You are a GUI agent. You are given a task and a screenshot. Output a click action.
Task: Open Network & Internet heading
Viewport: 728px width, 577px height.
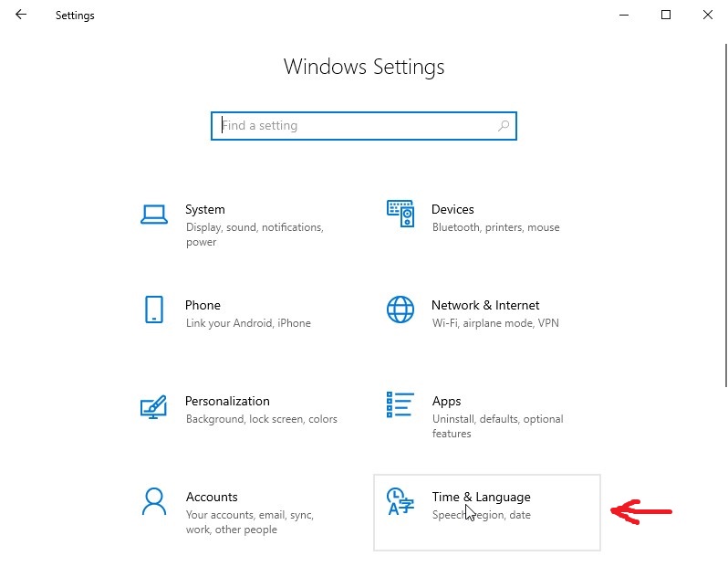pos(485,305)
